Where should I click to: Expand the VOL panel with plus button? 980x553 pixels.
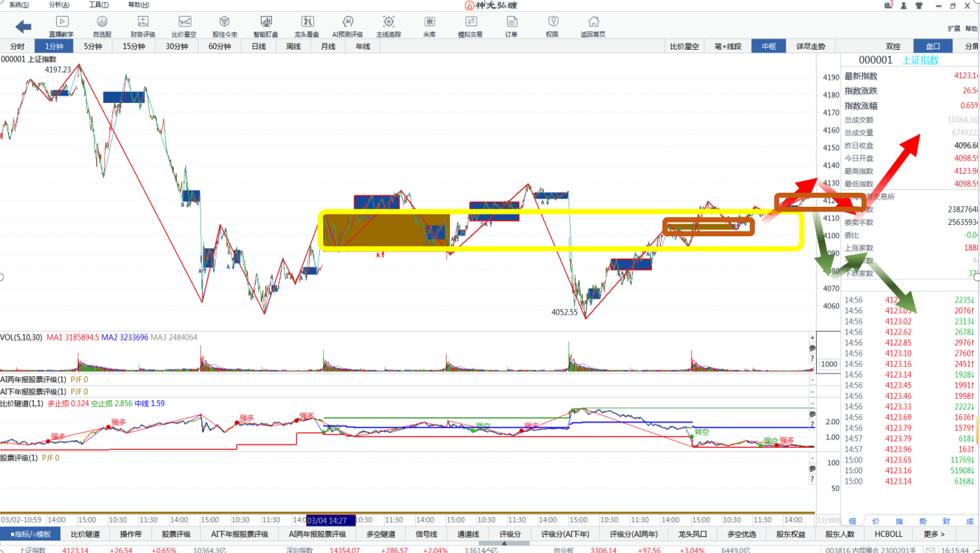(x=812, y=338)
